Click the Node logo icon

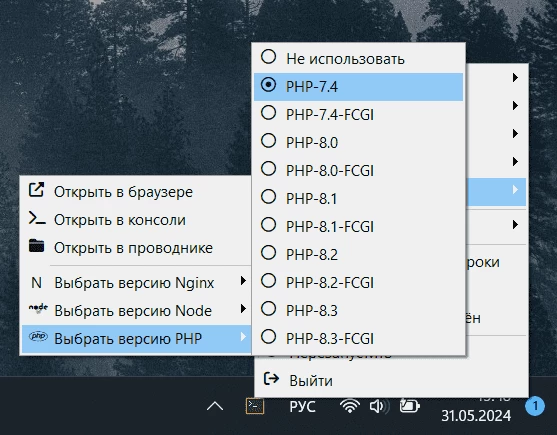click(38, 308)
